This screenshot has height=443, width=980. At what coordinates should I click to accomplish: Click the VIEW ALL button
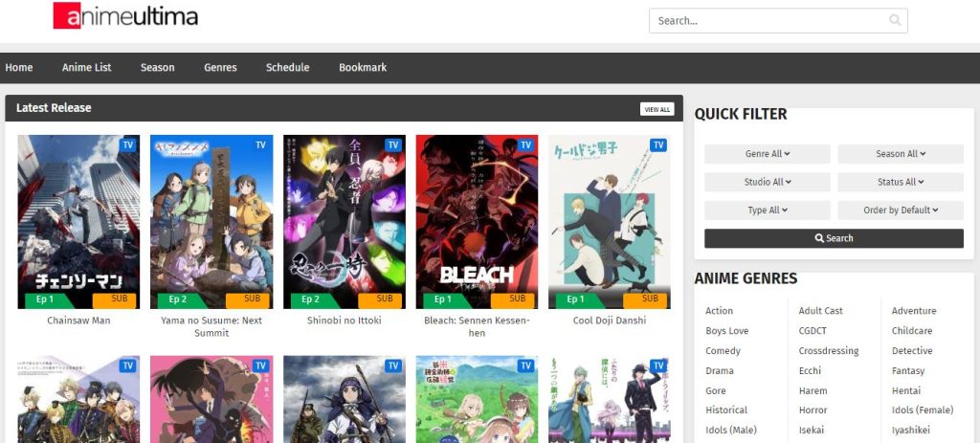coord(657,109)
